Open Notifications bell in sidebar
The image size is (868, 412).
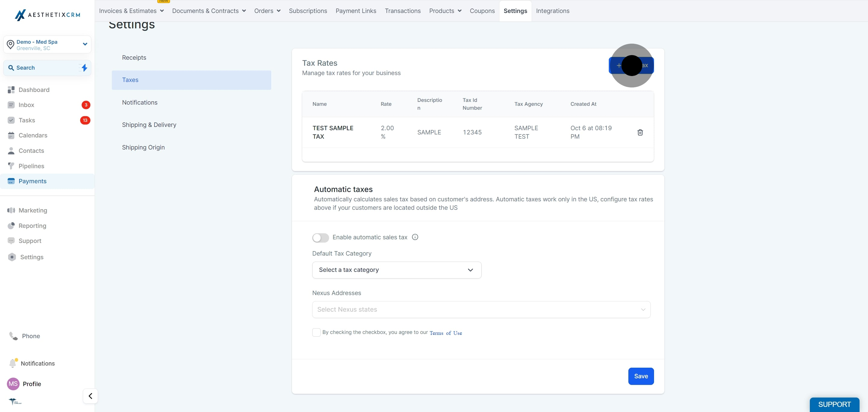(13, 363)
